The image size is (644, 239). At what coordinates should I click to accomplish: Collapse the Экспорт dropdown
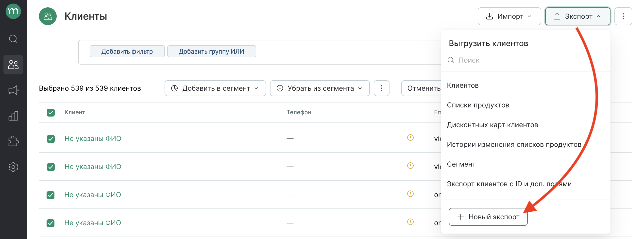[x=577, y=16]
